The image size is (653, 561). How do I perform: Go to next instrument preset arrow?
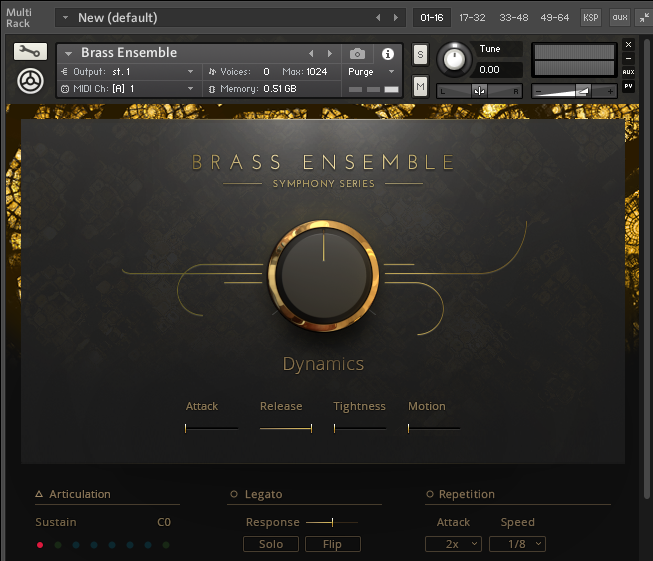click(328, 53)
